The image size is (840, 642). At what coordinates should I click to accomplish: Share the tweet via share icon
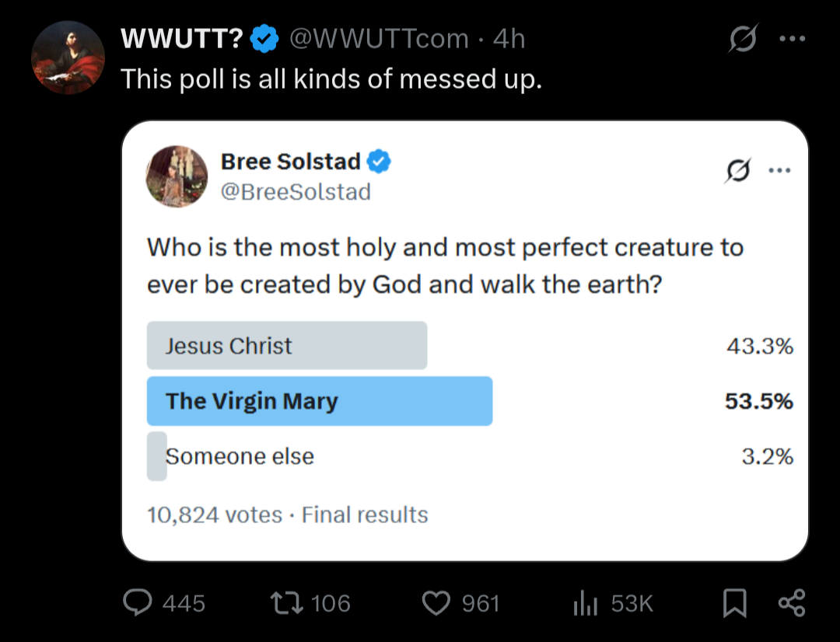(792, 603)
